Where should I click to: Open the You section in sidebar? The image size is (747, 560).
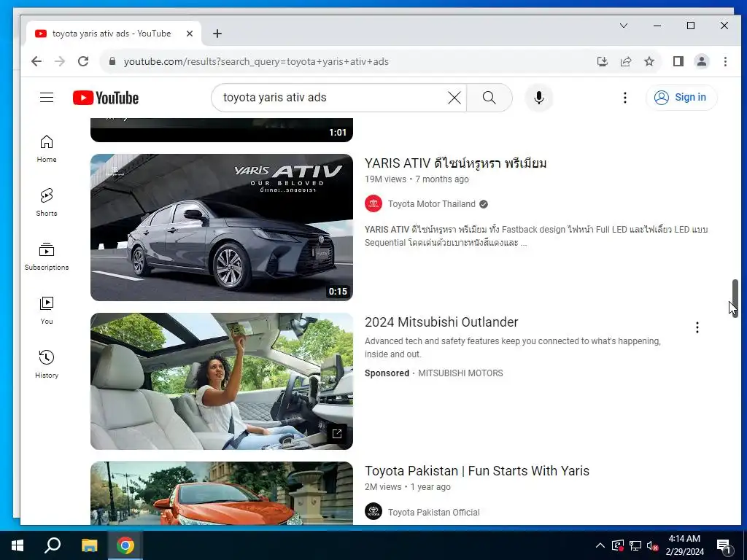pos(47,311)
